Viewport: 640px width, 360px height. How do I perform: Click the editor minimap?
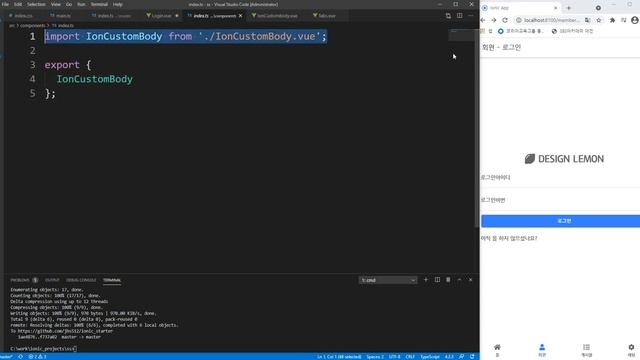461,35
